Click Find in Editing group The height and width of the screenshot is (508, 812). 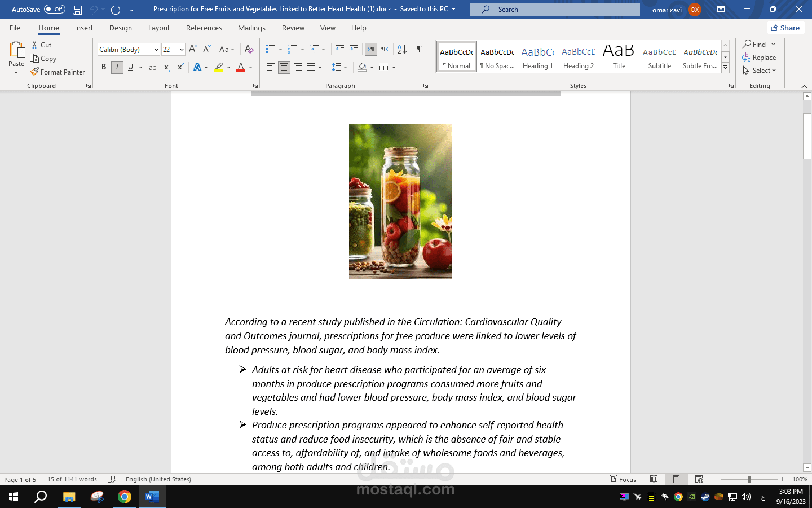pyautogui.click(x=755, y=44)
